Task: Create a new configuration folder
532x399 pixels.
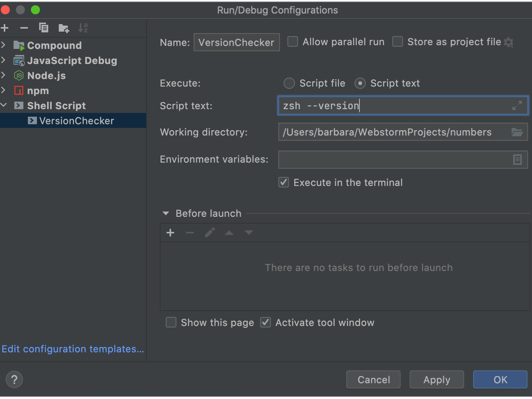Action: [x=63, y=27]
